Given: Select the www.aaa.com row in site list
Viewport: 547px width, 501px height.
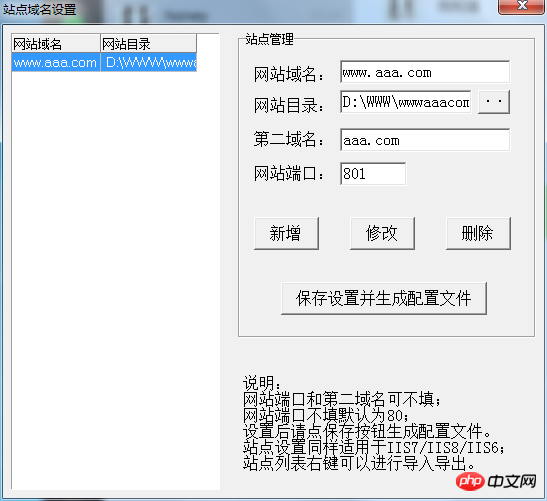Looking at the screenshot, I should (104, 62).
